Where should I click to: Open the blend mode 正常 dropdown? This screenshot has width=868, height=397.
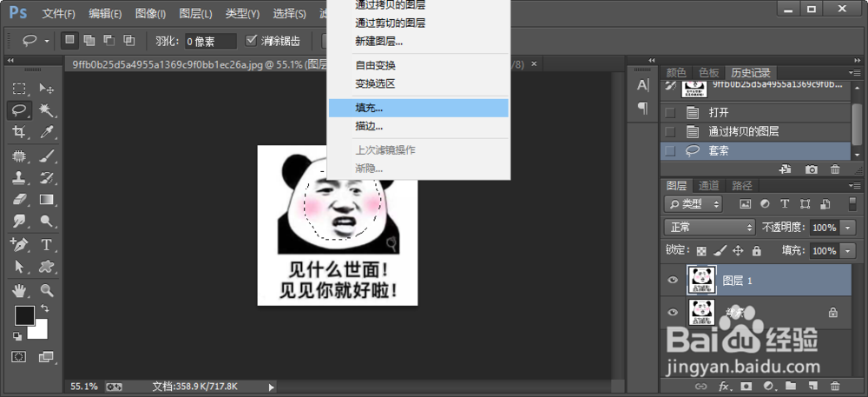(x=710, y=227)
